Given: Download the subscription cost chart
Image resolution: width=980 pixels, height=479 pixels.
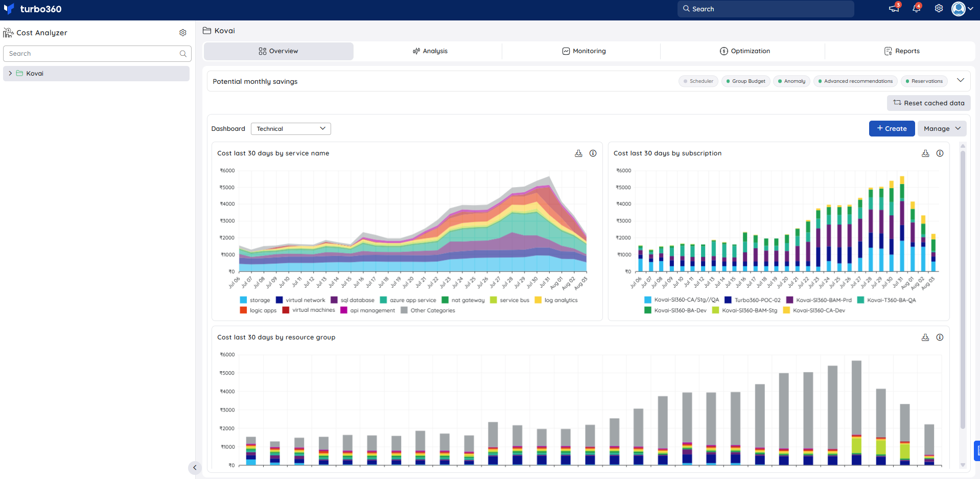Looking at the screenshot, I should click(x=925, y=153).
